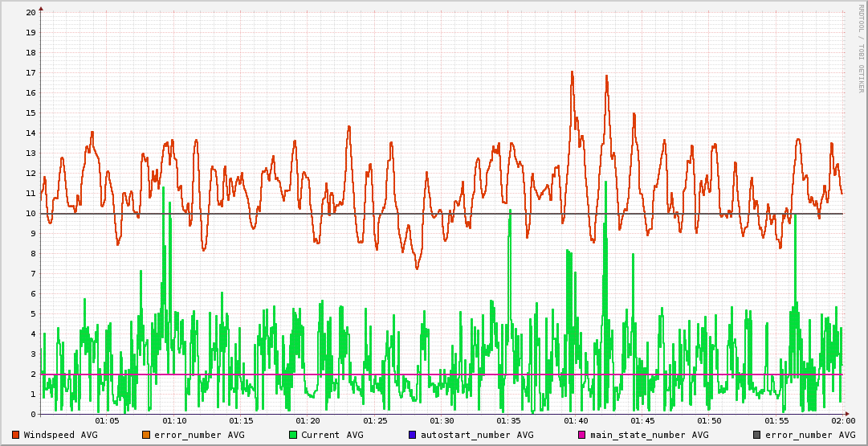The height and width of the screenshot is (446, 868).
Task: Select the Windspeed AVG legend label
Action: pyautogui.click(x=60, y=435)
